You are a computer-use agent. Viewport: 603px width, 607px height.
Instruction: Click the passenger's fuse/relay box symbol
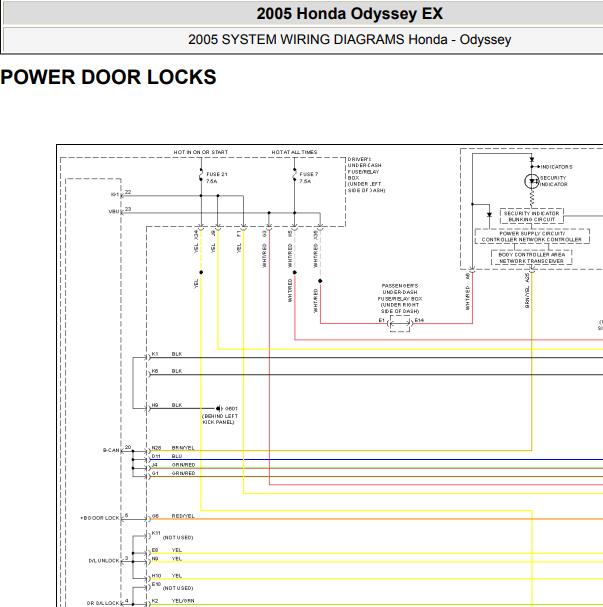[400, 324]
